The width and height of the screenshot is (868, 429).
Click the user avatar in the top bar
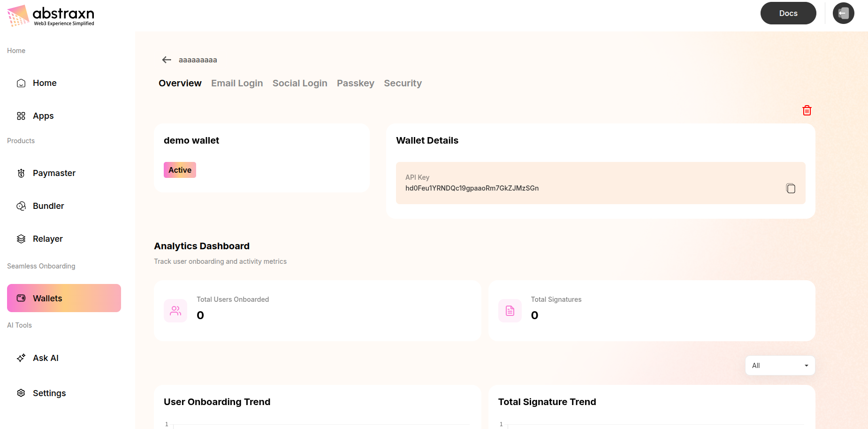coord(843,13)
